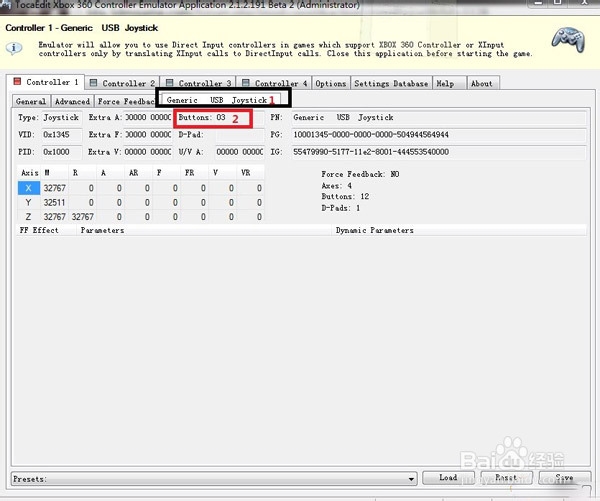Image resolution: width=600 pixels, height=501 pixels.
Task: Select the Generic USB Joystick sub-tab
Action: click(220, 100)
